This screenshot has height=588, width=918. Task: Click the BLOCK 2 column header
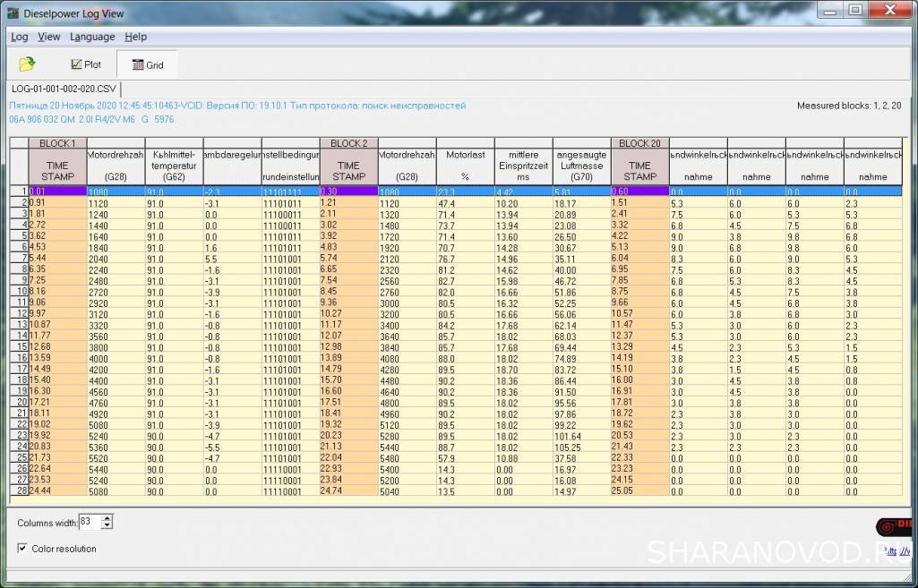click(348, 143)
